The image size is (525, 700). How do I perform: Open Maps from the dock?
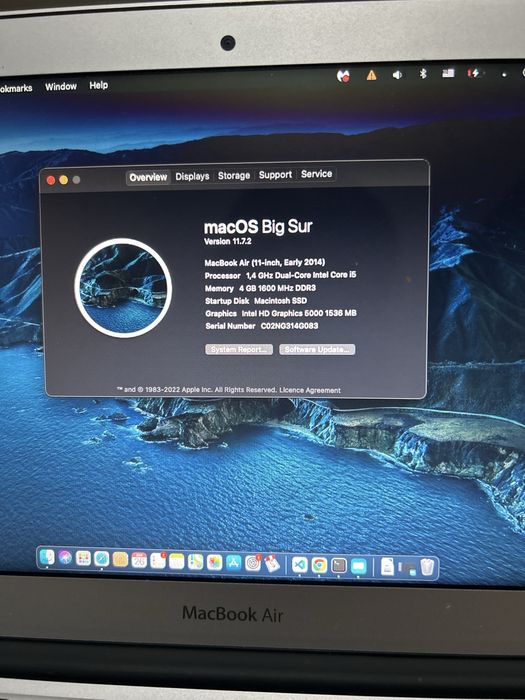pos(196,562)
